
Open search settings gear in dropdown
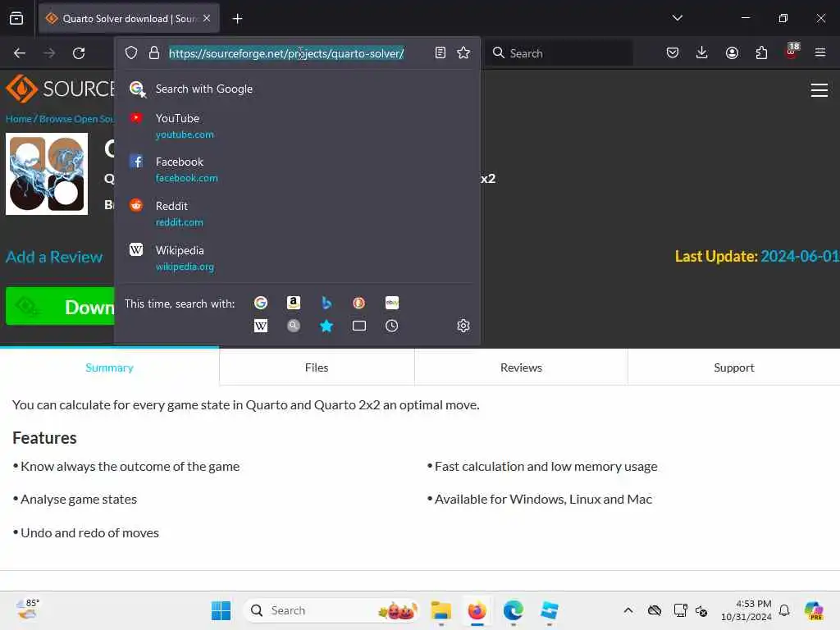click(463, 326)
